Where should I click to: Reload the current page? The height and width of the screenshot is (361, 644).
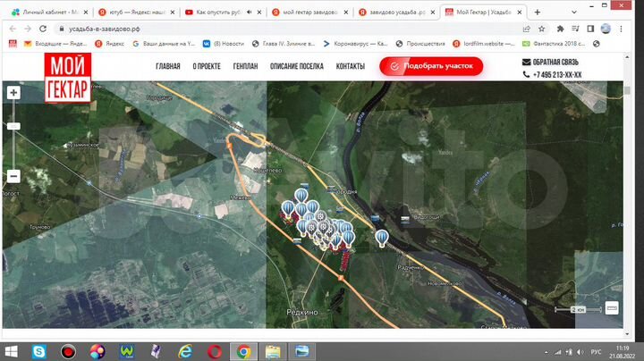click(x=43, y=29)
